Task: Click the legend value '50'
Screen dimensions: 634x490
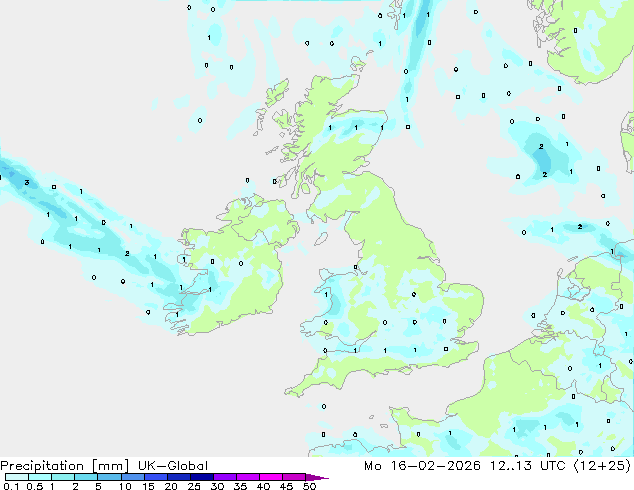Action: point(310,486)
